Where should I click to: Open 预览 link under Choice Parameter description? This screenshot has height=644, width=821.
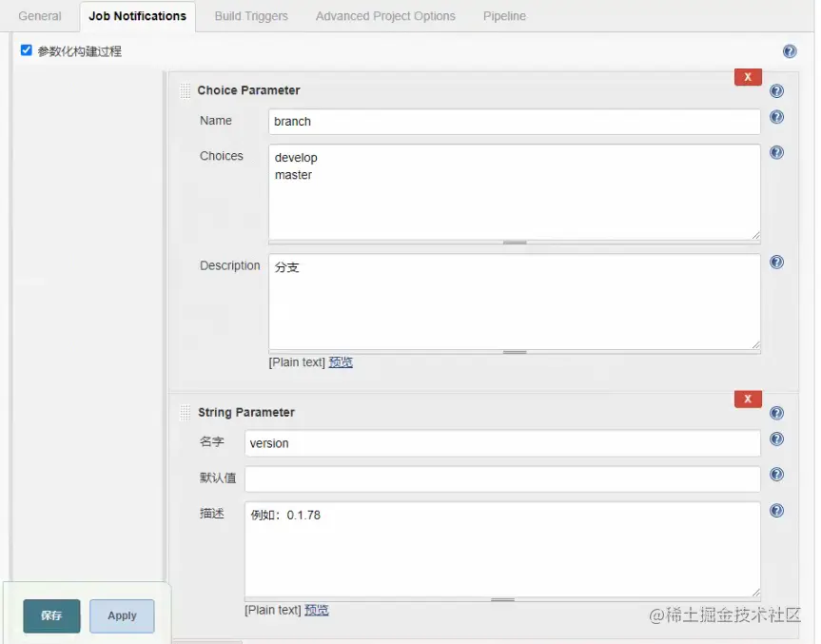pyautogui.click(x=341, y=362)
